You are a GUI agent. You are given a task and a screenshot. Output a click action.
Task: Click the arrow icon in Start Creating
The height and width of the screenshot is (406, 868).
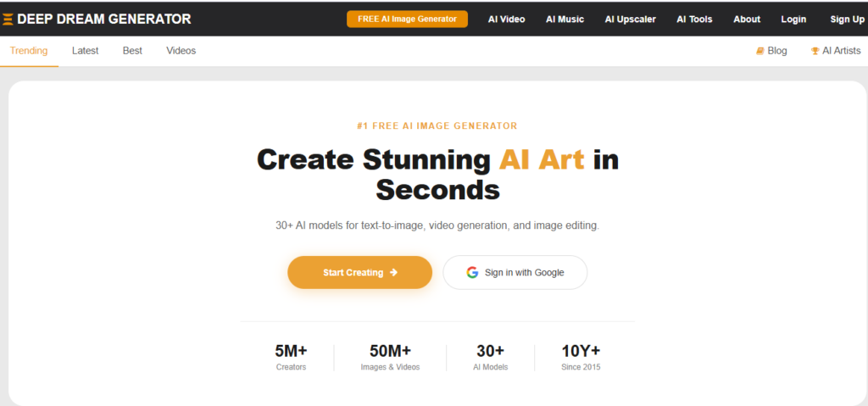tap(393, 273)
